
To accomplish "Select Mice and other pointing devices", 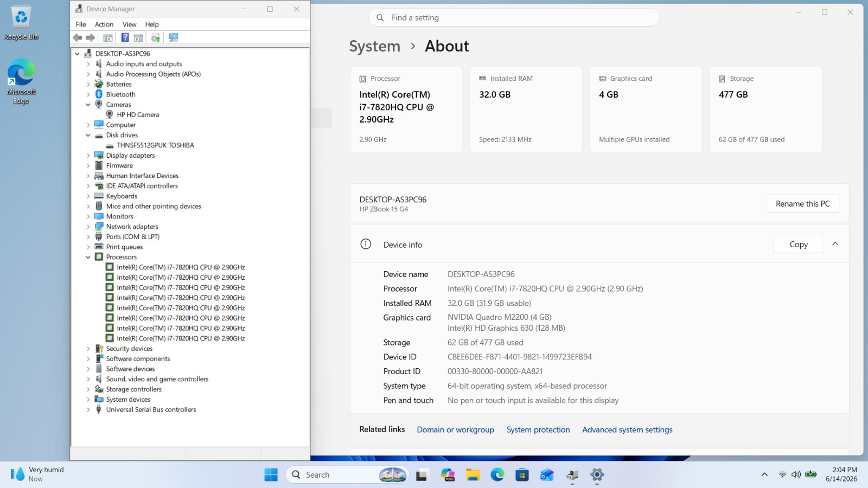I will pos(154,206).
